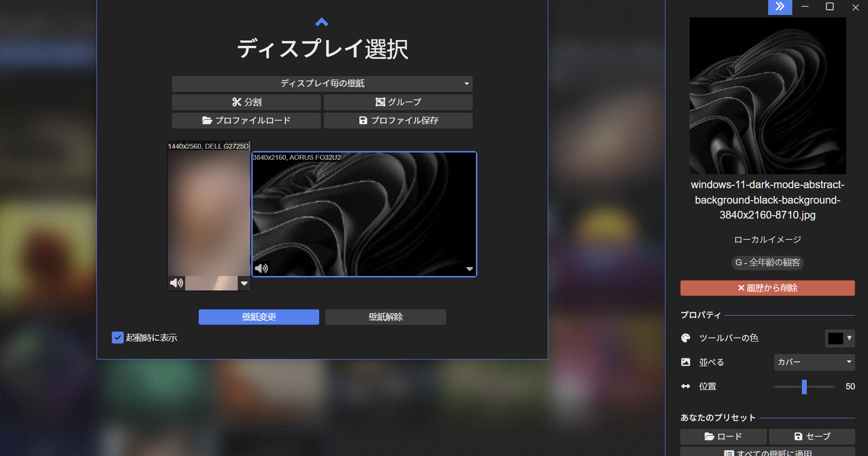Viewport: 868px width, 456px height.
Task: Open ディスプレイ毎の壁紙 layout dropdown
Action: (322, 83)
